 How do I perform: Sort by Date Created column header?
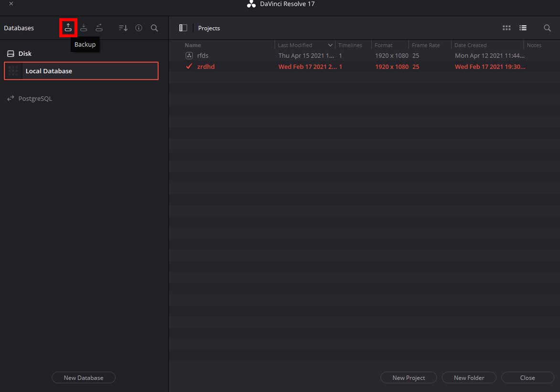pos(470,45)
